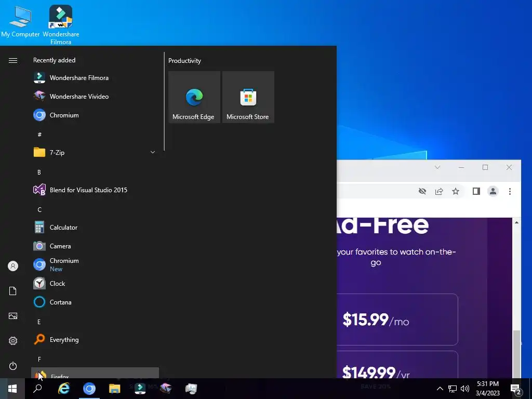532x399 pixels.
Task: Bookmark the page with the star icon
Action: 456,191
